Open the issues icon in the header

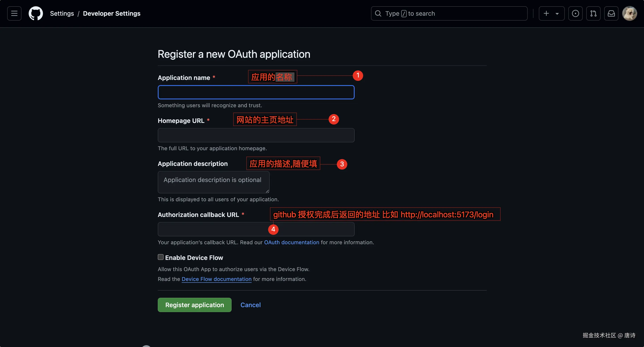[x=575, y=13]
